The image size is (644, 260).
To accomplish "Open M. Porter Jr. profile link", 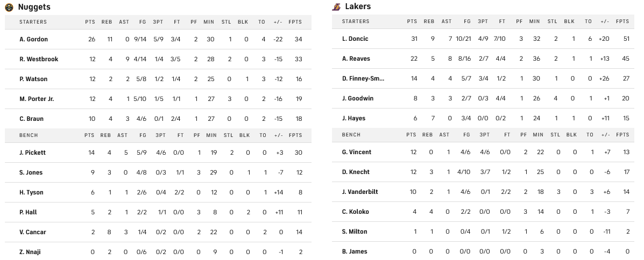I will click(x=37, y=99).
